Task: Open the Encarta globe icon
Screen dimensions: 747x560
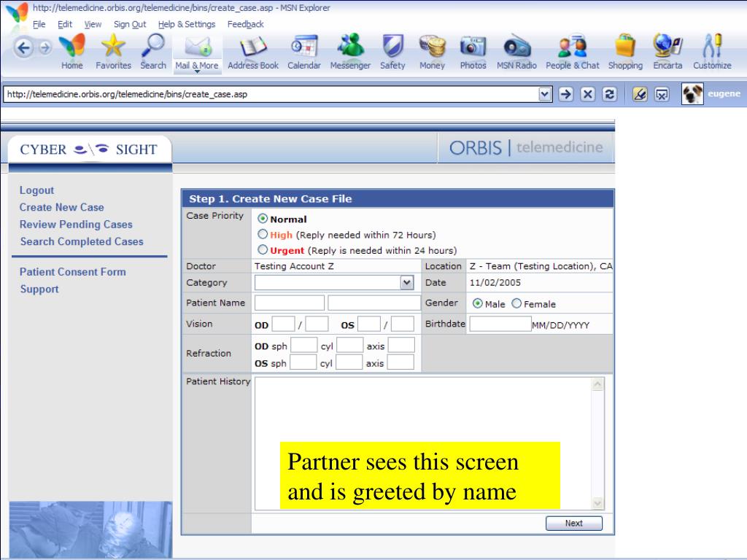Action: [x=667, y=48]
